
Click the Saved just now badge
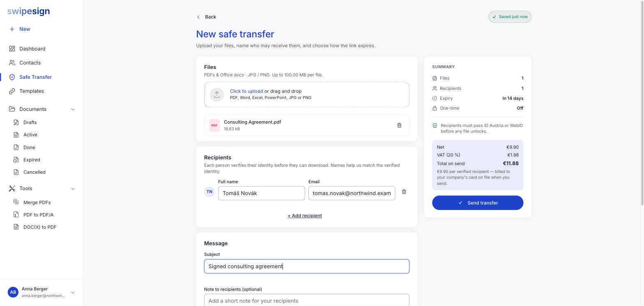click(x=510, y=17)
